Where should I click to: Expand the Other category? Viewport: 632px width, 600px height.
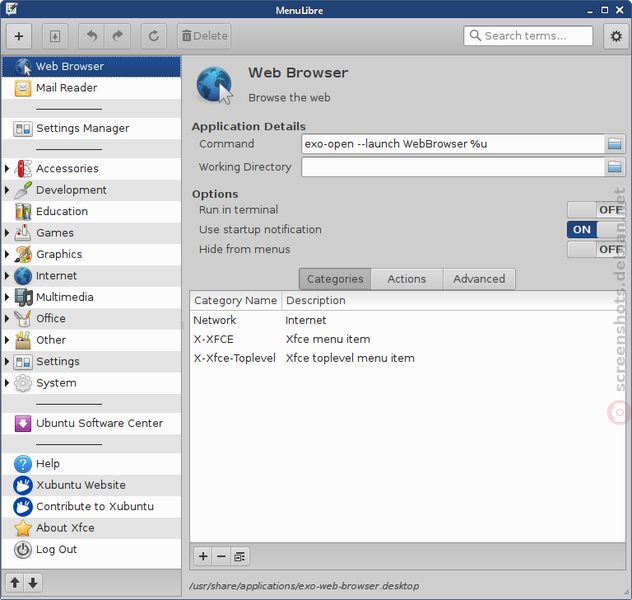click(x=7, y=340)
